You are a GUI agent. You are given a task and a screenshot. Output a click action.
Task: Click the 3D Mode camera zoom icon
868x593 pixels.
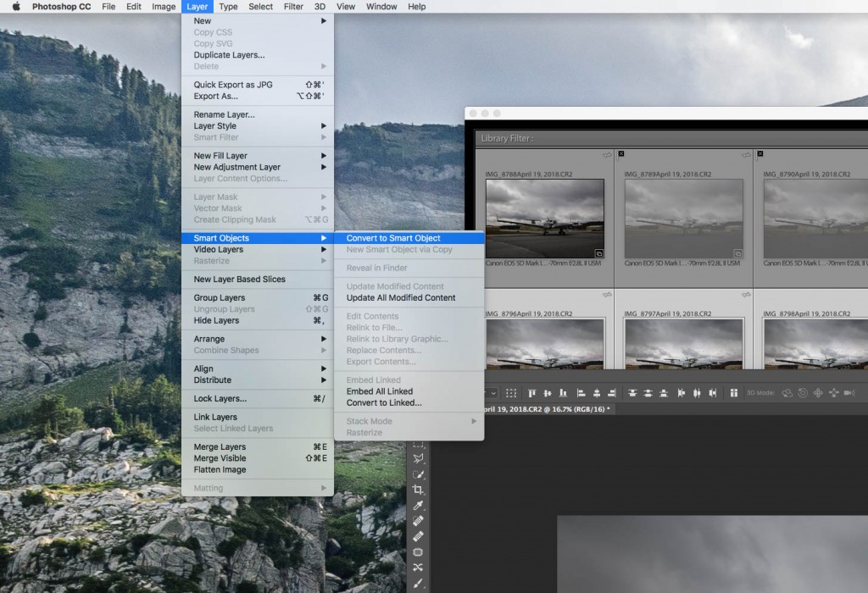[849, 393]
